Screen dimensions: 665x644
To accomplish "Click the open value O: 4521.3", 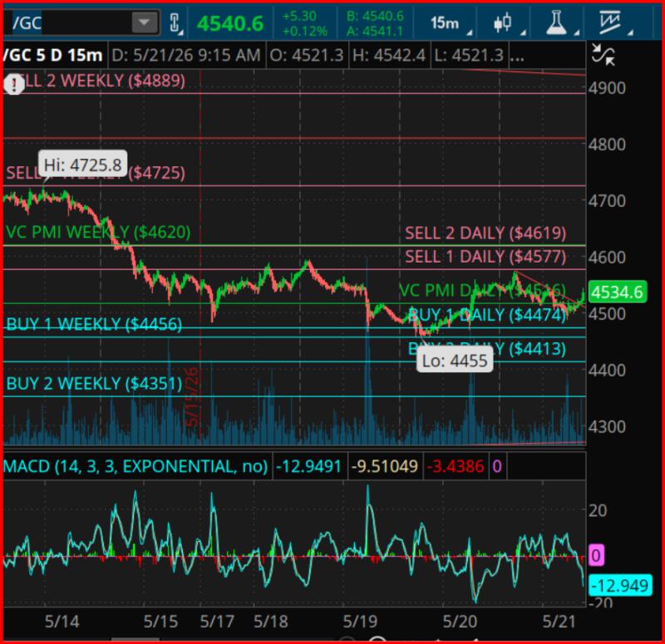I will pos(307,55).
